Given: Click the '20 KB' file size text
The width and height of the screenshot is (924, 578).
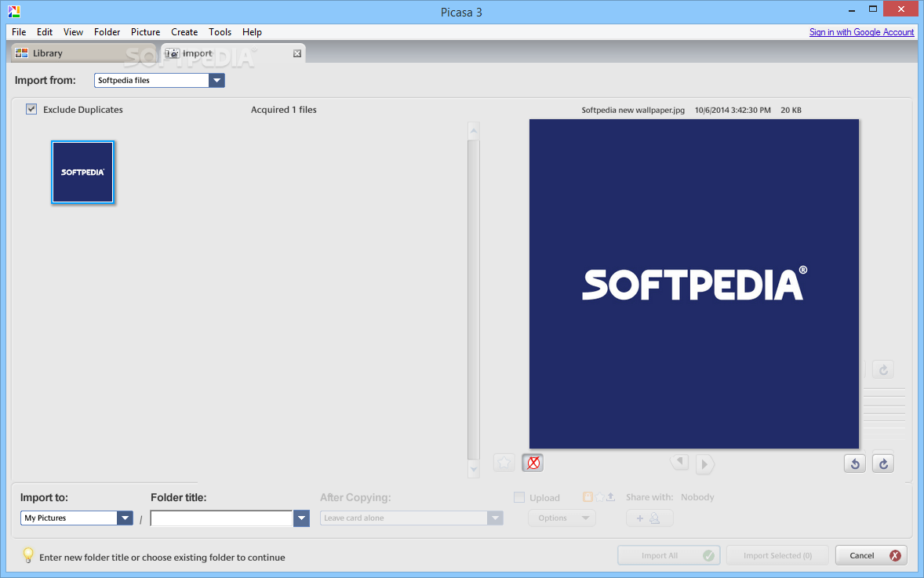Looking at the screenshot, I should pos(791,110).
